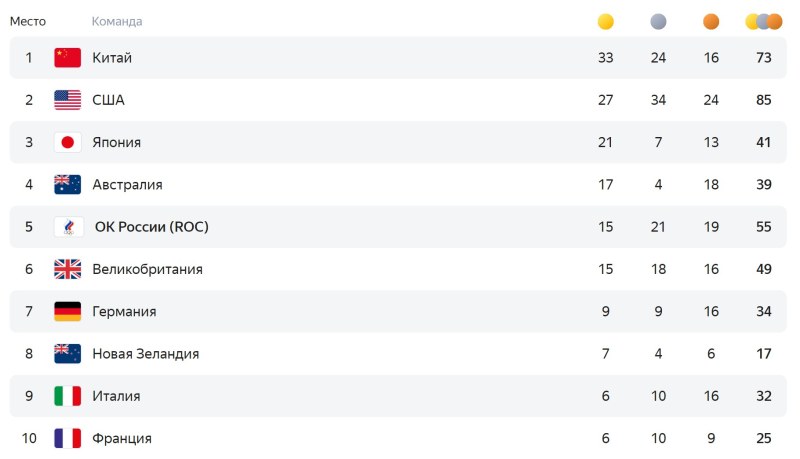Sort by total medals icon

764,21
